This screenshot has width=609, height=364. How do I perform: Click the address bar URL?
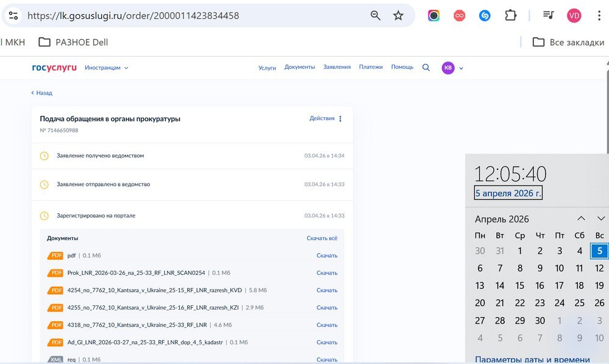tap(134, 15)
